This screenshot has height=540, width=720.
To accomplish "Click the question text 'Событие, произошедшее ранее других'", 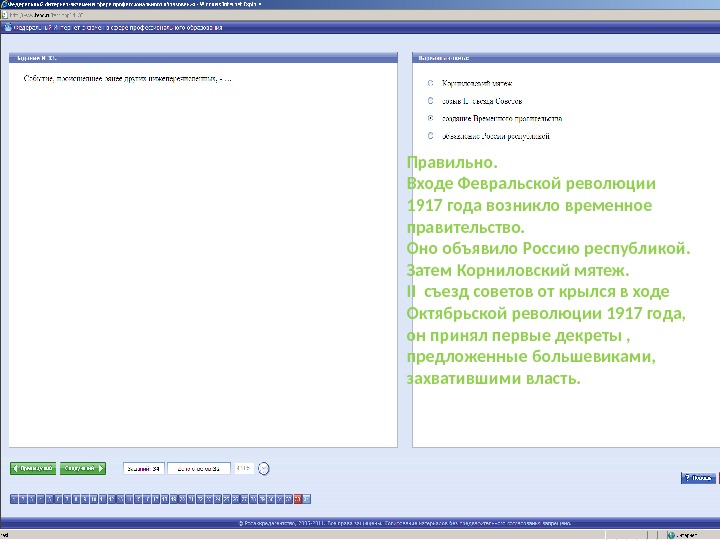I will [85, 79].
